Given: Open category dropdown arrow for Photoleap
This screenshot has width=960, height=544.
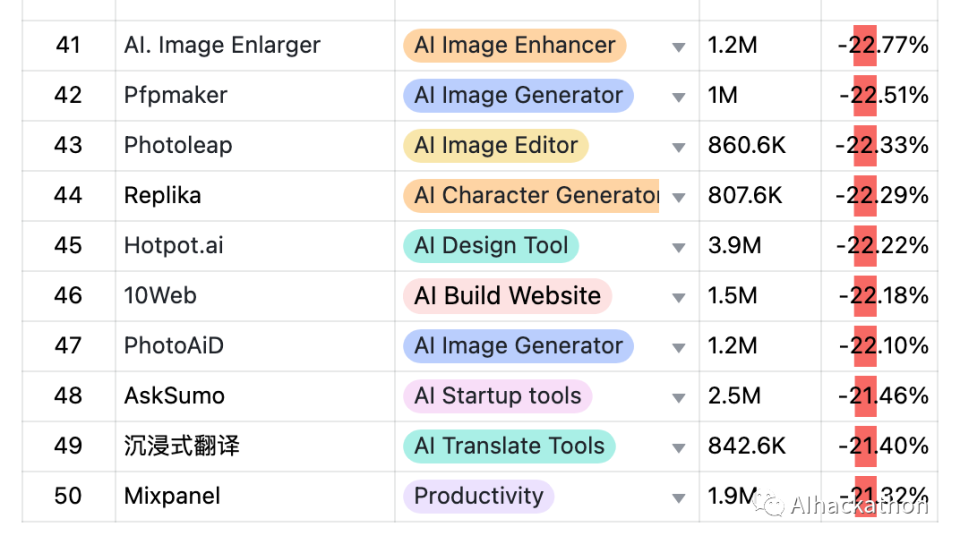Looking at the screenshot, I should point(679,147).
